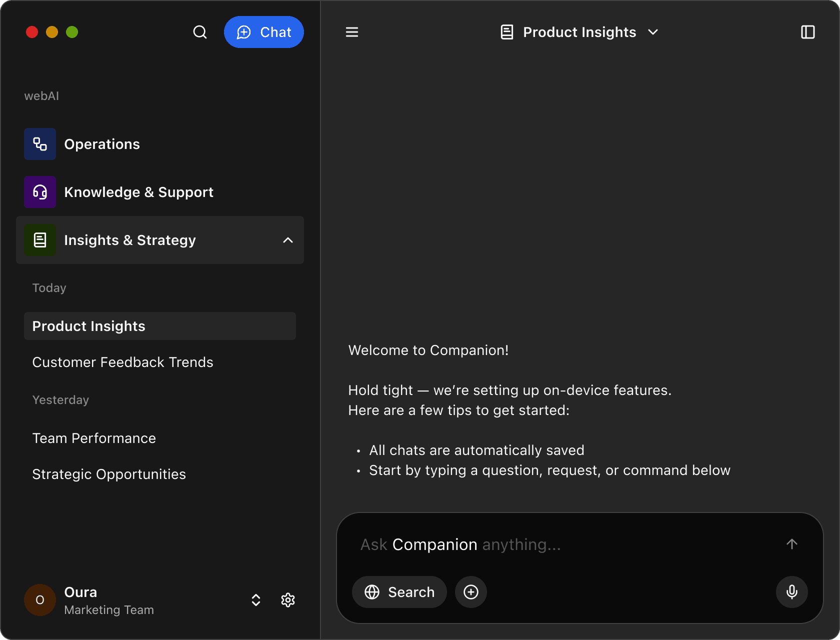Open the account switcher next to Oura
The width and height of the screenshot is (840, 640).
[255, 600]
